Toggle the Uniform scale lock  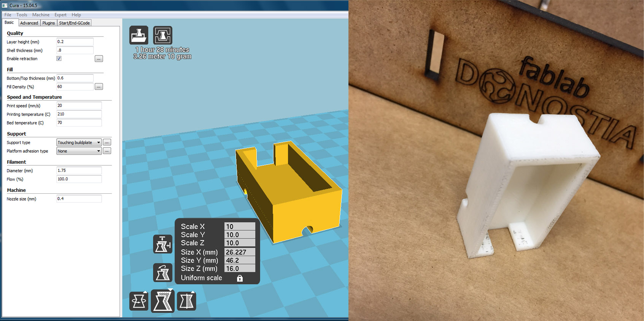[x=240, y=278]
